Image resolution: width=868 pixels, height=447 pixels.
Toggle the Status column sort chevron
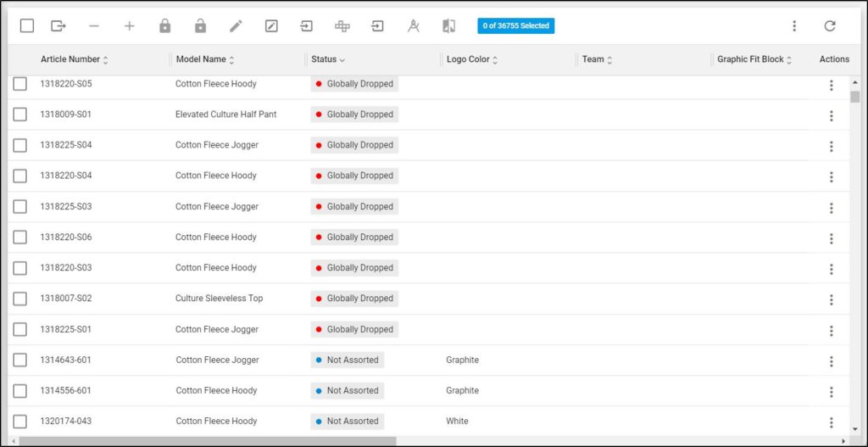tap(342, 60)
